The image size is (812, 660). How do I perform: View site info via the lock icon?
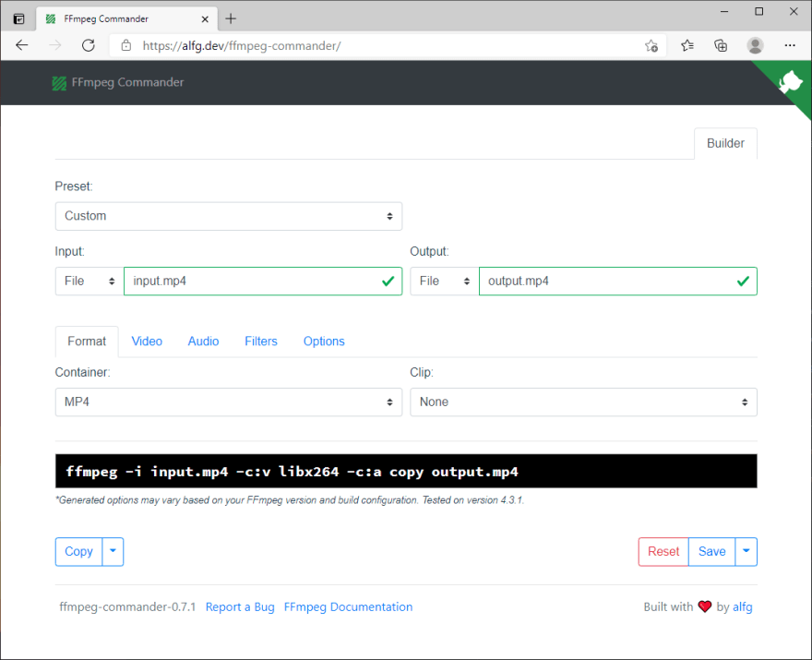click(x=125, y=45)
